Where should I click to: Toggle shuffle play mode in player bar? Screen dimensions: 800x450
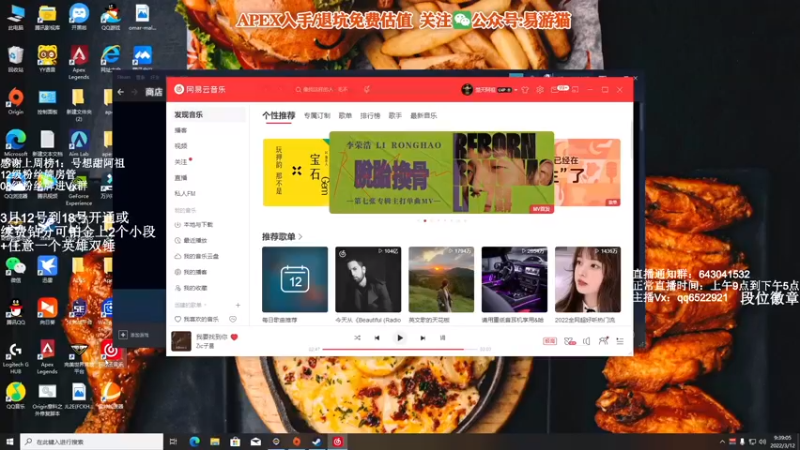point(357,338)
